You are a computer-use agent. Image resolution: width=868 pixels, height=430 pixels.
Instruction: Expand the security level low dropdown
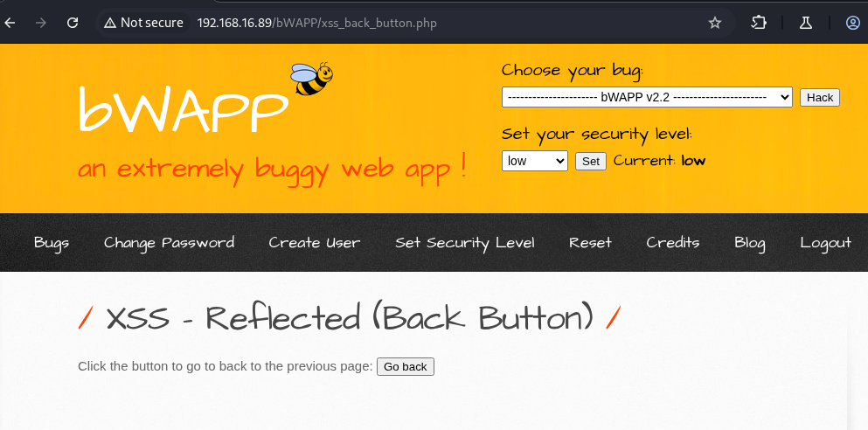[x=535, y=161]
